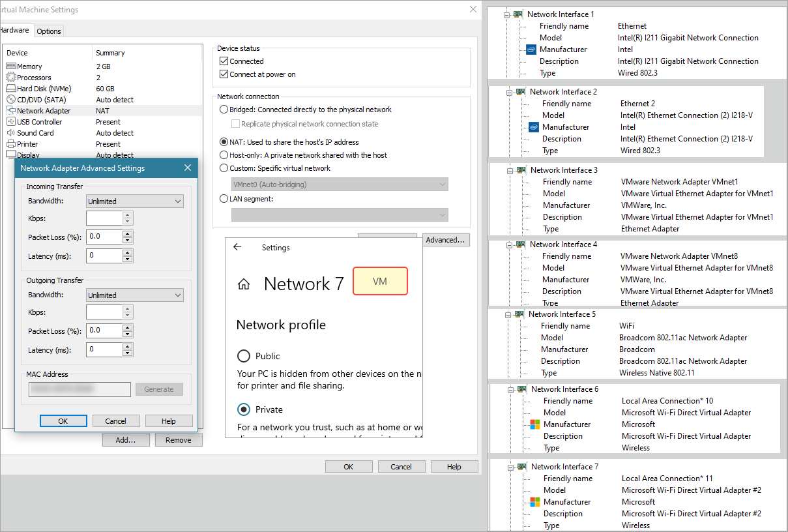Click the MAC Address text field

(80, 389)
